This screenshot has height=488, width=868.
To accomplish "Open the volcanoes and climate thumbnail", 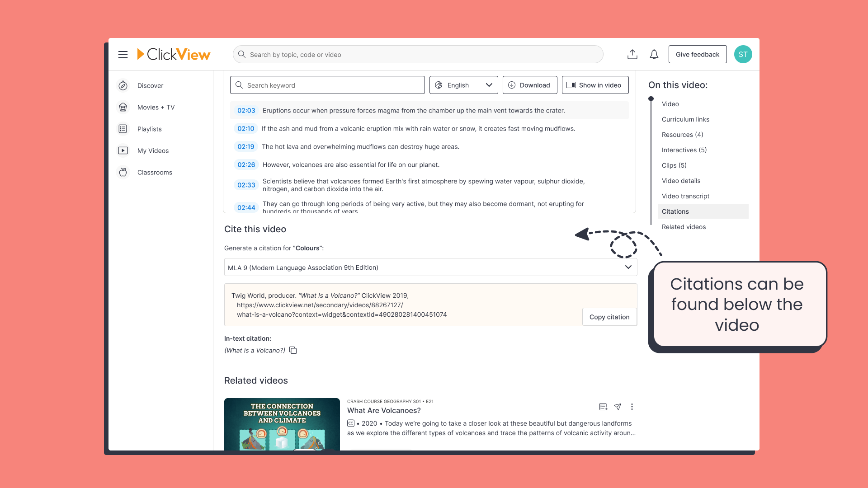I will click(282, 424).
